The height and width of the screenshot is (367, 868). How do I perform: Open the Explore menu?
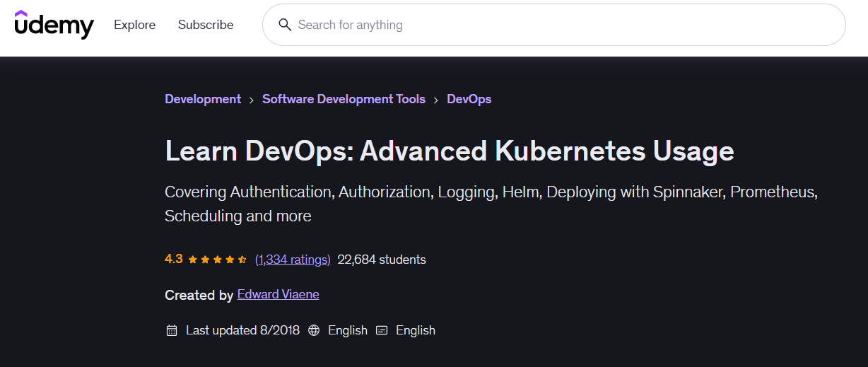coord(134,25)
